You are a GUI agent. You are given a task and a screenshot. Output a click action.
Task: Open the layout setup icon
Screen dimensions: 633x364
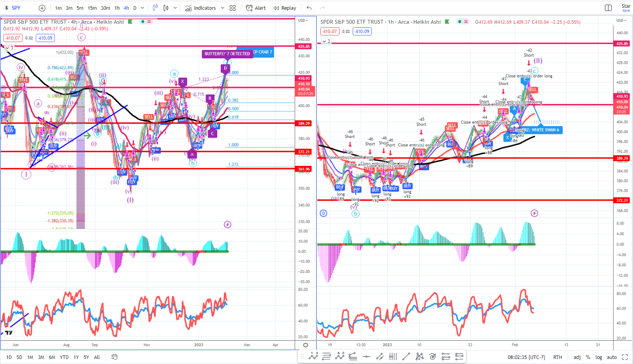click(x=608, y=8)
